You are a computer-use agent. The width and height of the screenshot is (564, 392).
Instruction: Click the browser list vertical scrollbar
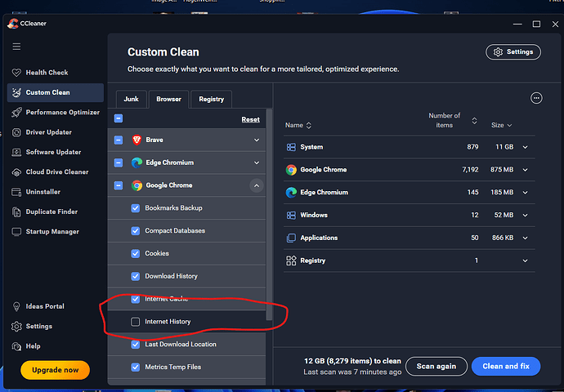point(268,245)
